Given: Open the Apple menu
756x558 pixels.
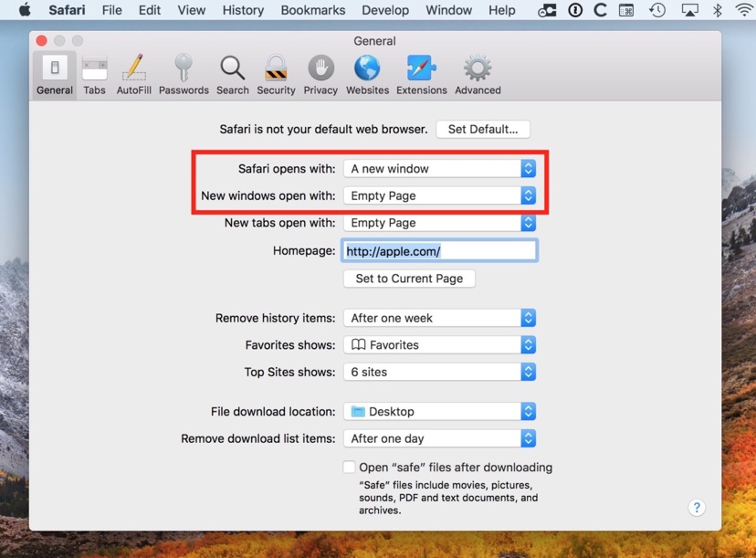Looking at the screenshot, I should (25, 10).
